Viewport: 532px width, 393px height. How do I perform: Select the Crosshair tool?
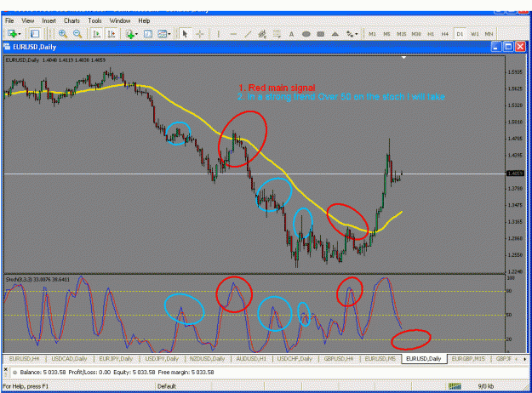199,33
